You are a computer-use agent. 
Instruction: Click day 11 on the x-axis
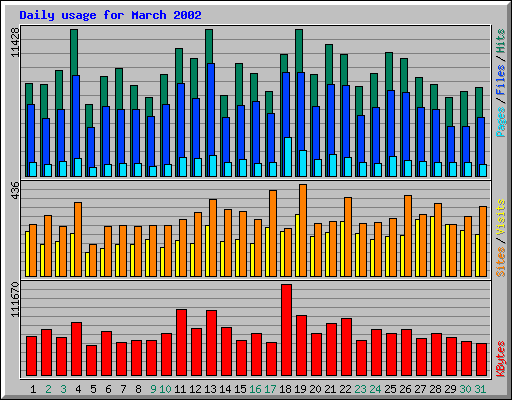click(x=180, y=389)
